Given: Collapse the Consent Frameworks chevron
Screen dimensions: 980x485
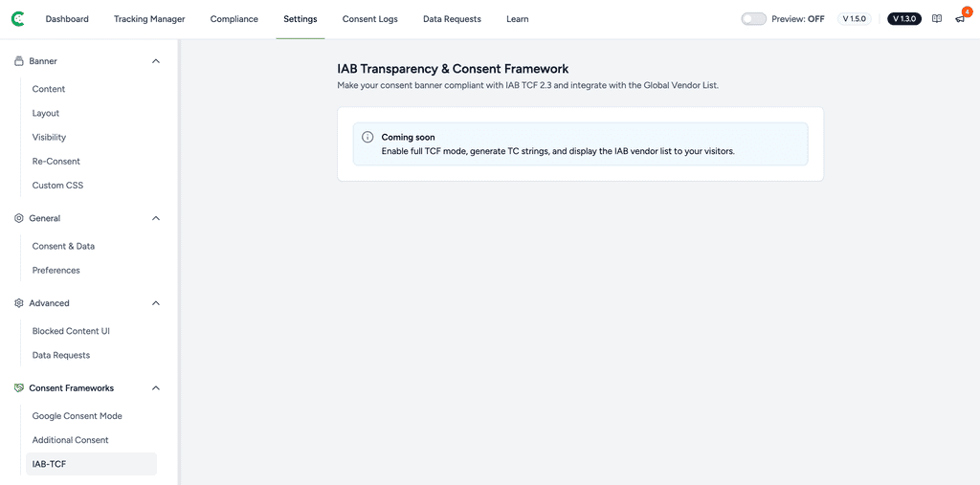Looking at the screenshot, I should pos(156,388).
